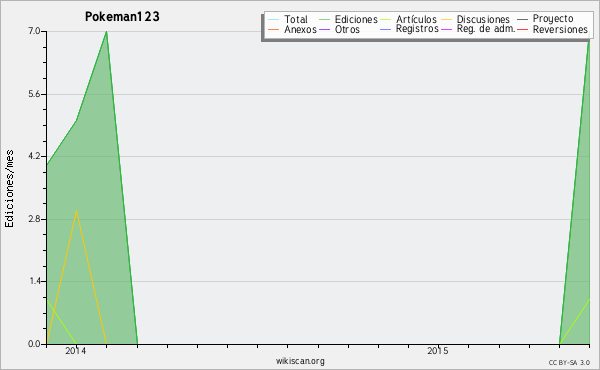Click the Artículos legend entry

pos(408,19)
